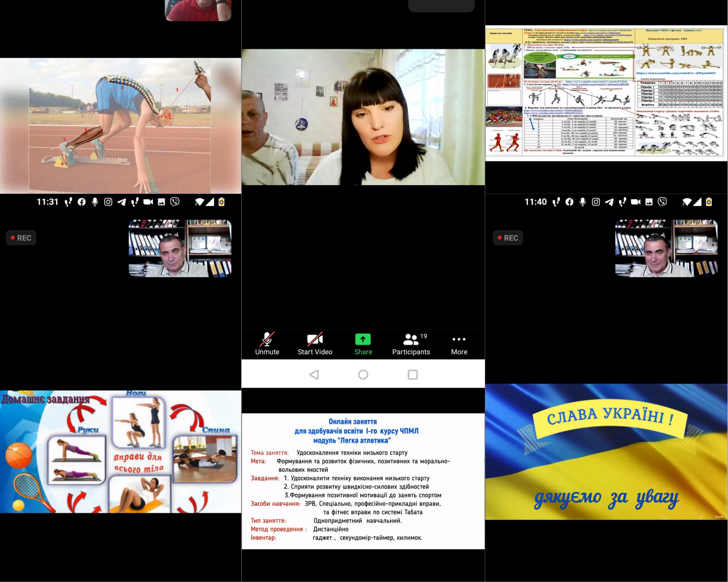Open the Домашнє завдання exercise slide

tap(120, 452)
